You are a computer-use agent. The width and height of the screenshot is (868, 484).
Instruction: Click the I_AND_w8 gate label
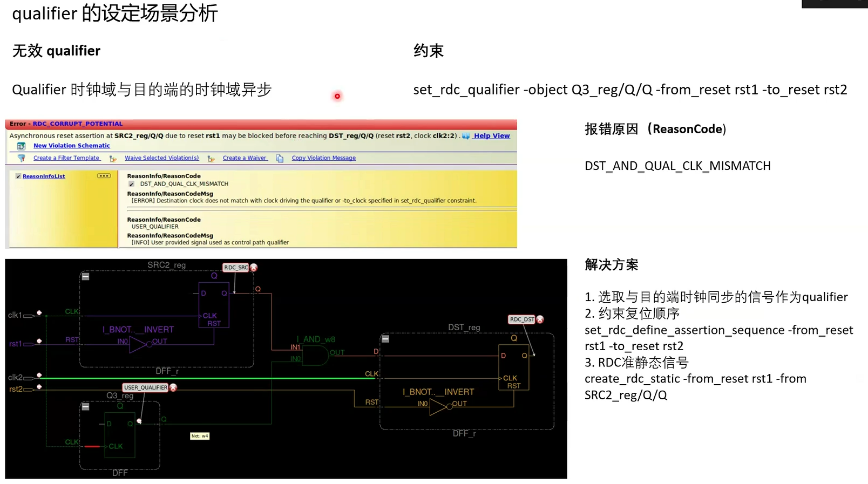pos(316,339)
